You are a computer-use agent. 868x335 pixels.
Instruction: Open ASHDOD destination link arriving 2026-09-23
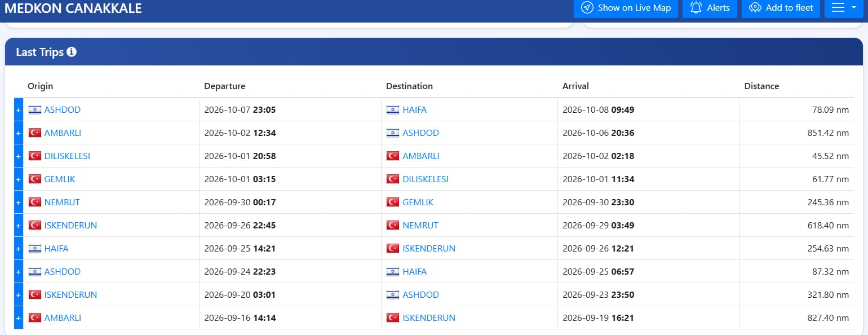[420, 295]
